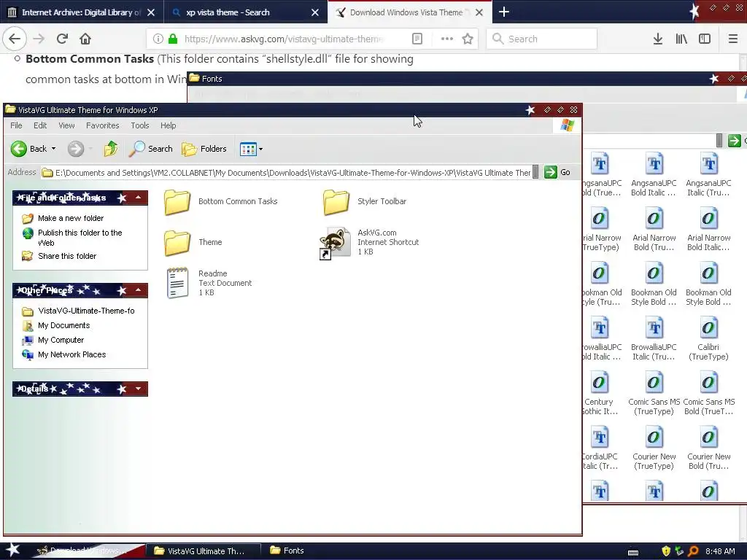The image size is (747, 560).
Task: Show site information icon in URL bar
Action: point(158,39)
